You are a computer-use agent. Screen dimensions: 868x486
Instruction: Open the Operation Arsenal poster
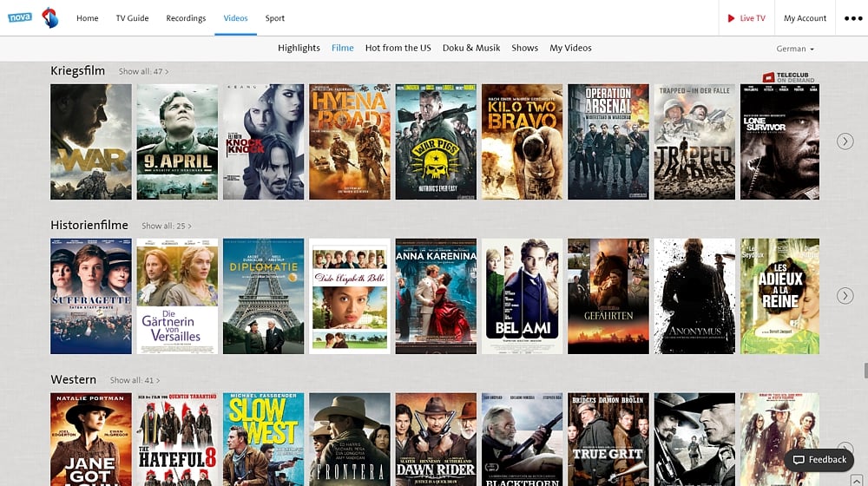(x=608, y=141)
